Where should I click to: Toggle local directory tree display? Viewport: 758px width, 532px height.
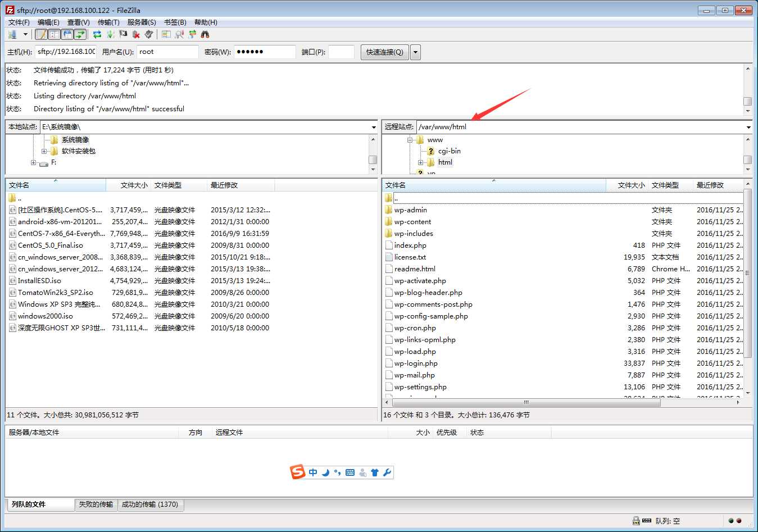point(54,35)
